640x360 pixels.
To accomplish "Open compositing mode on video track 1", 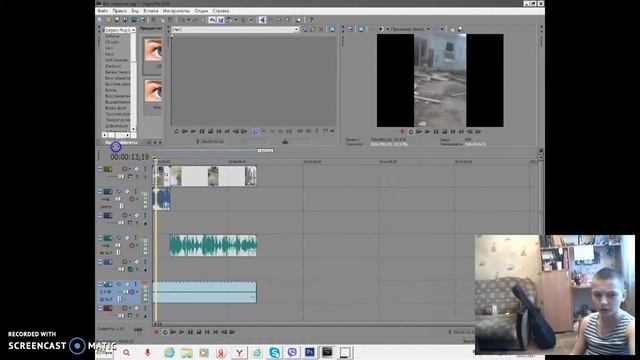I will (x=130, y=177).
